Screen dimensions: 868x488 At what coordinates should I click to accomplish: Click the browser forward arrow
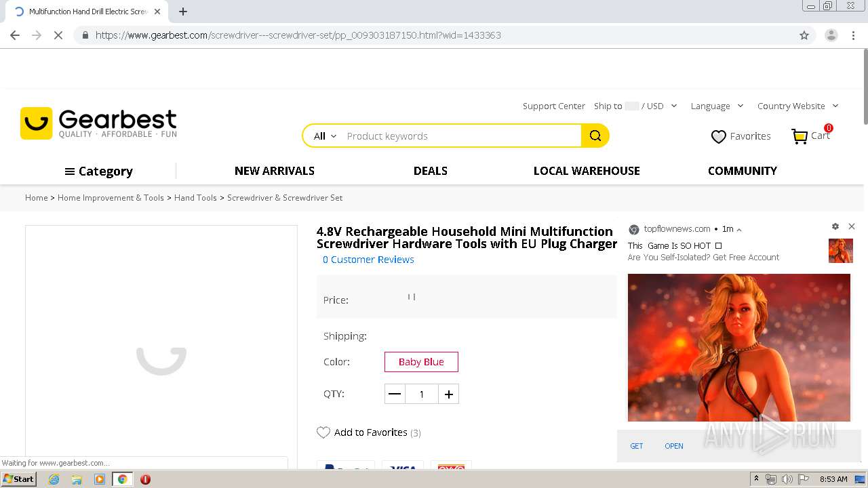click(x=37, y=35)
